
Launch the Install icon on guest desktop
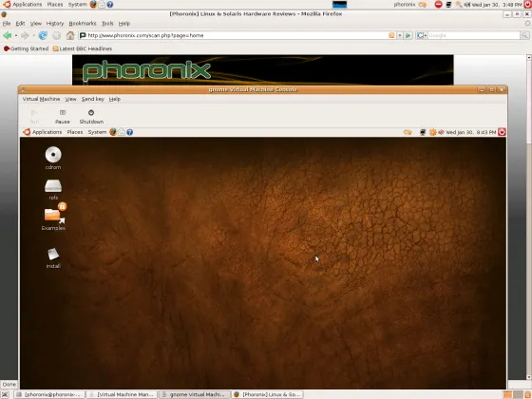pyautogui.click(x=53, y=258)
